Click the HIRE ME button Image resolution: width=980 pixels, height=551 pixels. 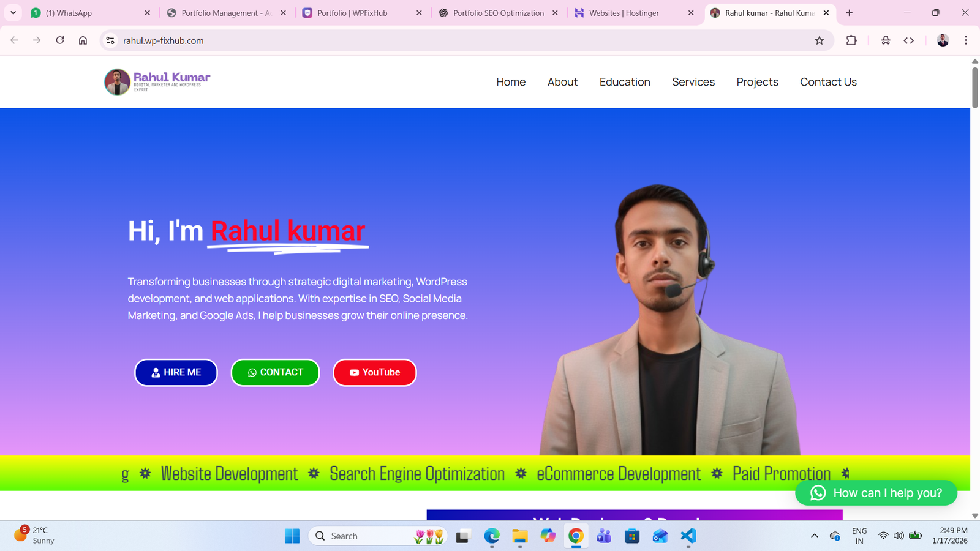(176, 372)
